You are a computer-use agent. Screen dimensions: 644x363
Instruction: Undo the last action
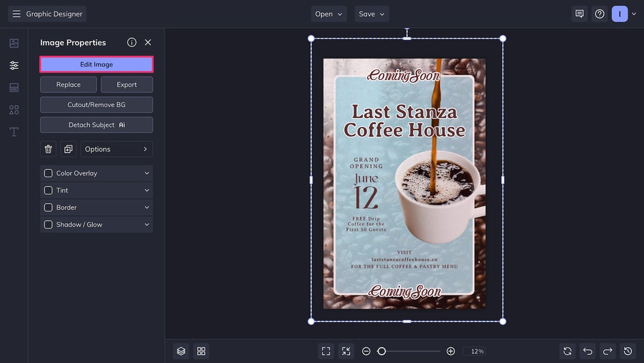tap(588, 351)
